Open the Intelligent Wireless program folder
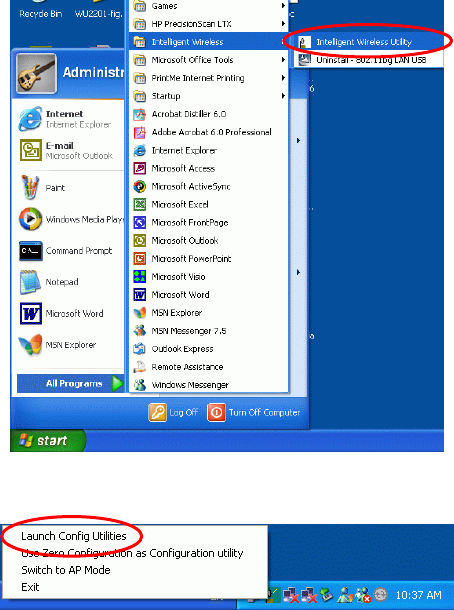454x610 pixels. [209, 42]
